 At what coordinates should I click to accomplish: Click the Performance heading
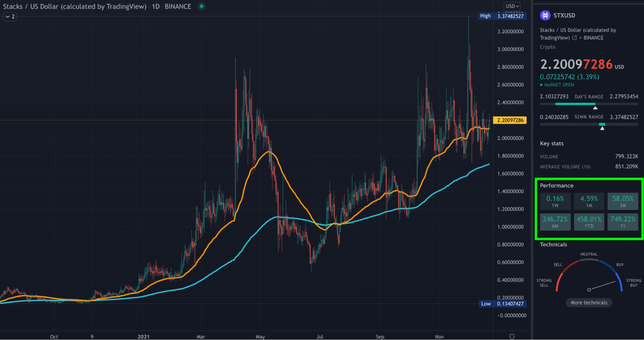pos(556,186)
